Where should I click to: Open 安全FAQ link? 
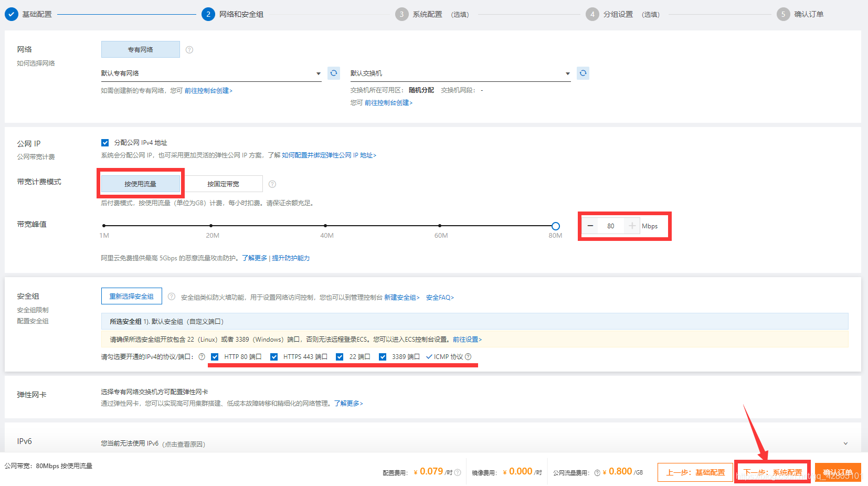click(440, 298)
